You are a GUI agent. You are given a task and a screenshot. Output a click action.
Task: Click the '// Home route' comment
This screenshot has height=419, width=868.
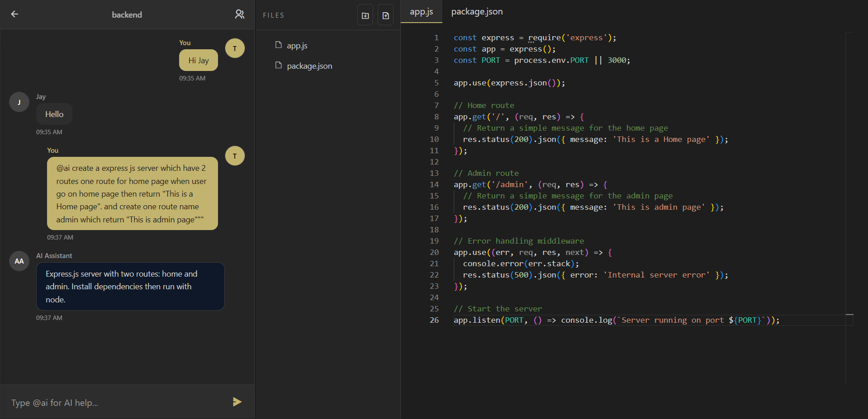[x=484, y=105]
